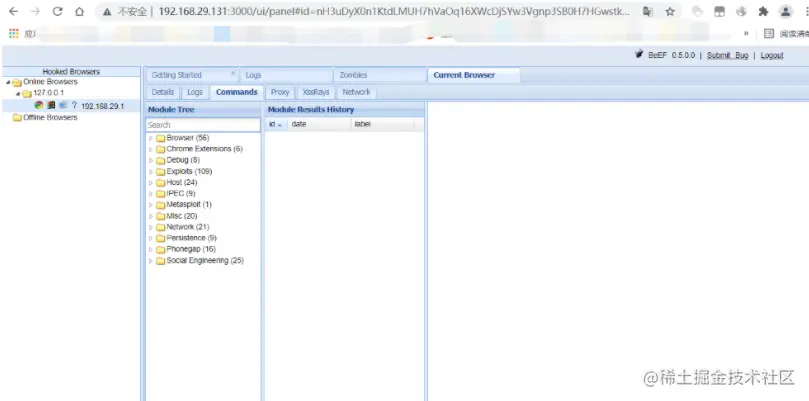This screenshot has height=401, width=809.
Task: Click folder icon of Exploits (109)
Action: pos(160,172)
